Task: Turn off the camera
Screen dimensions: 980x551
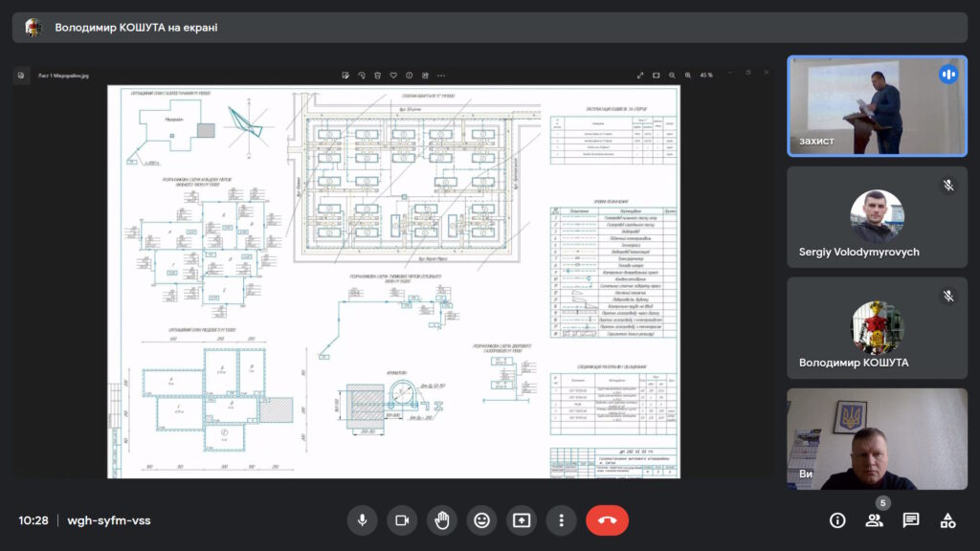Action: pyautogui.click(x=402, y=520)
